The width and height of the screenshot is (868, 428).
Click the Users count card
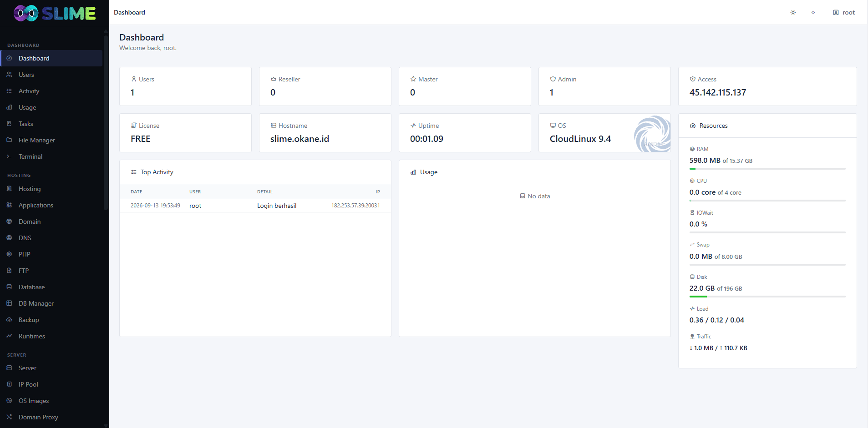(x=185, y=86)
